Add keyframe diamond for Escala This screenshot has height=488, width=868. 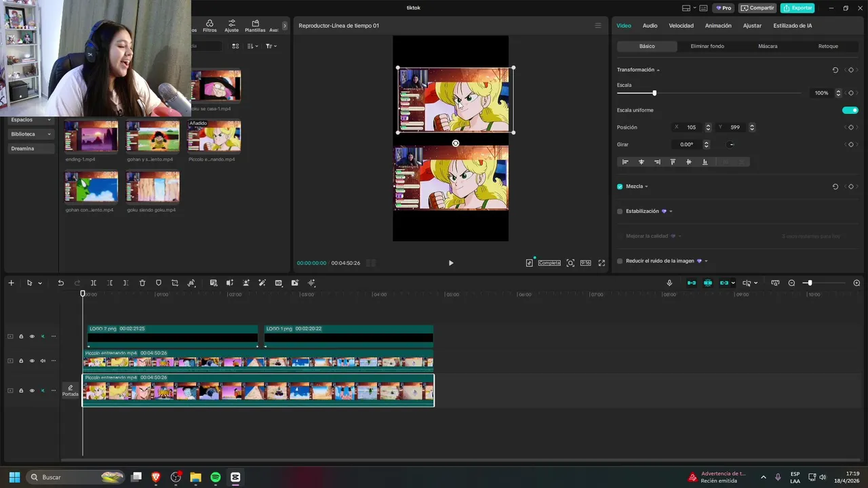tap(851, 93)
